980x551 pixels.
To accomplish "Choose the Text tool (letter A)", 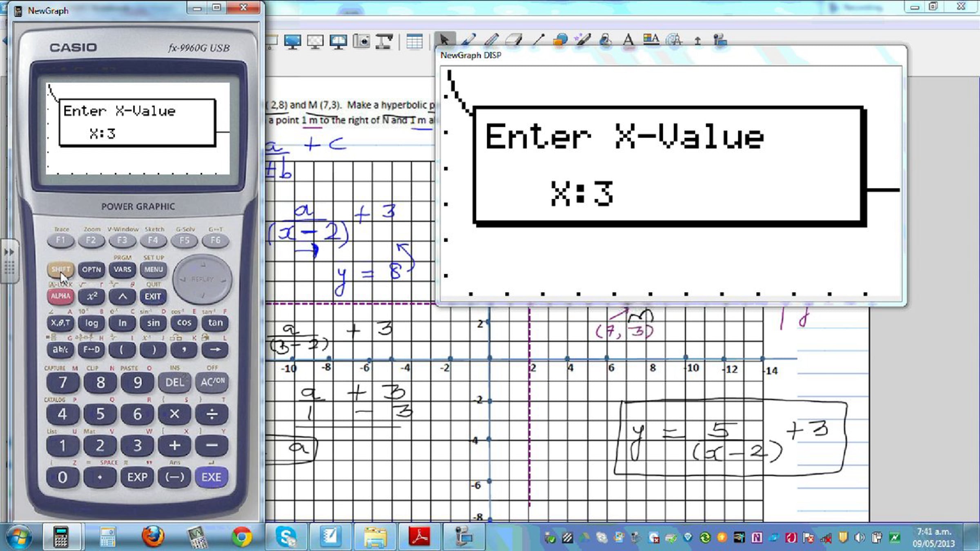I will point(628,40).
